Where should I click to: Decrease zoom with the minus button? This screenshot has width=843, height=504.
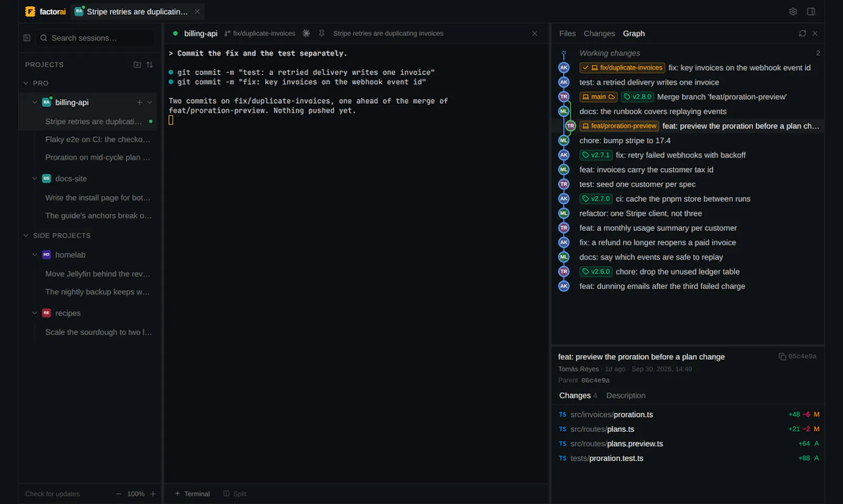click(119, 494)
